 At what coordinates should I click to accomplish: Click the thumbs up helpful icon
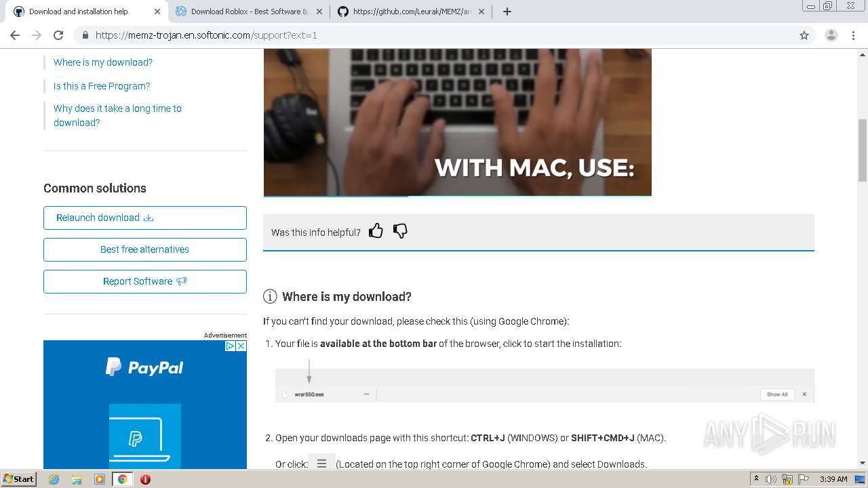click(x=376, y=231)
